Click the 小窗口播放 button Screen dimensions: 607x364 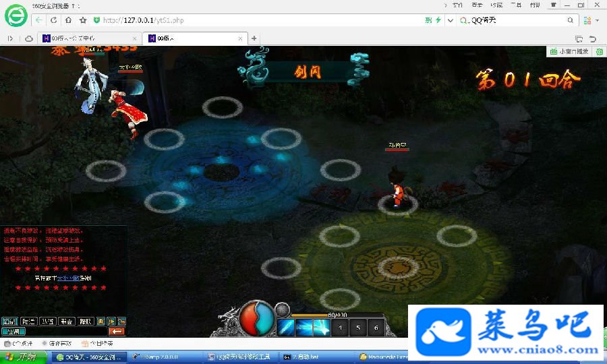tap(569, 51)
